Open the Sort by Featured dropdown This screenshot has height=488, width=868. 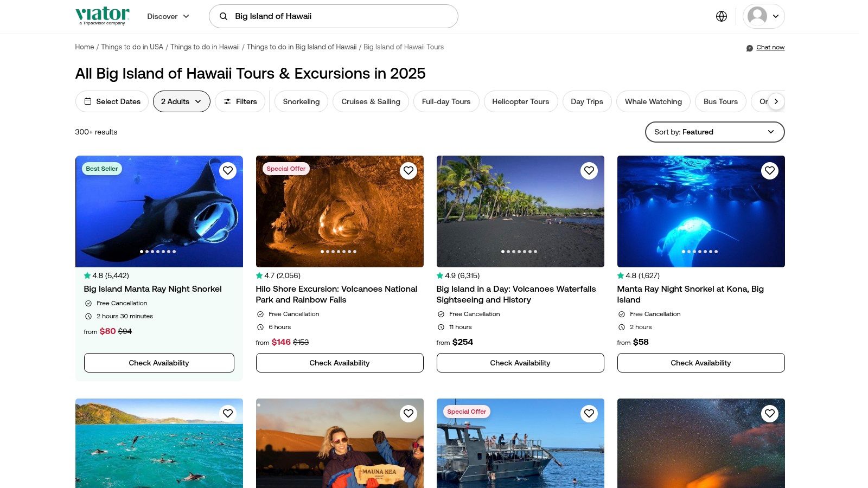(714, 132)
